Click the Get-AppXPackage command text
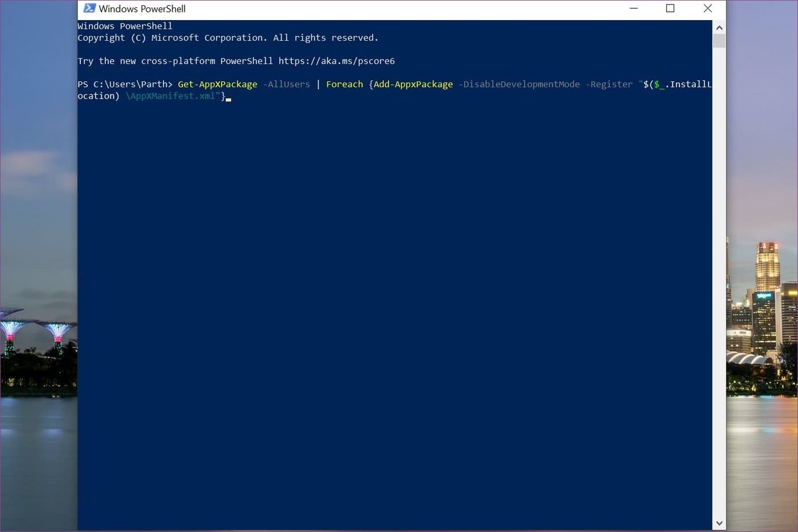Image resolution: width=798 pixels, height=532 pixels. tap(217, 84)
